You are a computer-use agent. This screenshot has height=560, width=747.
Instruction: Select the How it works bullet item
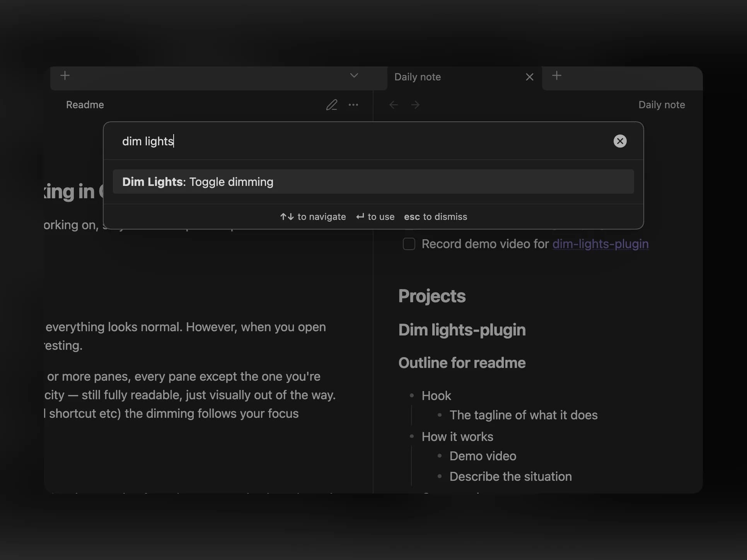(457, 437)
